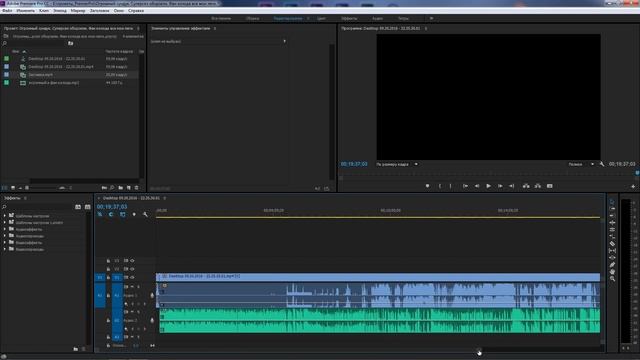Image resolution: width=640 pixels, height=360 pixels.
Task: Select the Pen tool
Action: [x=612, y=264]
